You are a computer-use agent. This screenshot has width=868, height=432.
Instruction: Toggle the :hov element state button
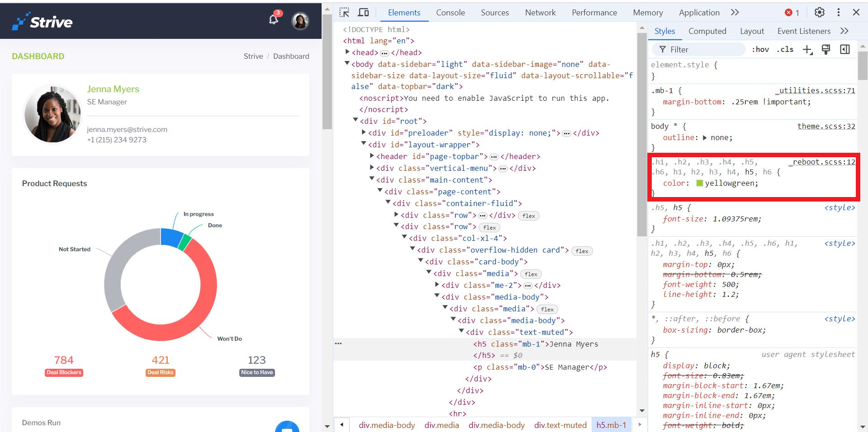click(760, 50)
